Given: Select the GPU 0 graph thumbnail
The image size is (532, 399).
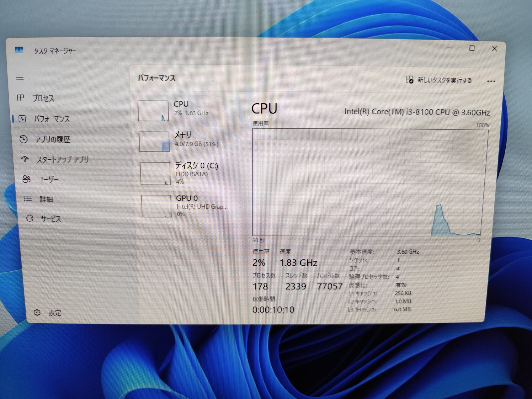Looking at the screenshot, I should (156, 206).
